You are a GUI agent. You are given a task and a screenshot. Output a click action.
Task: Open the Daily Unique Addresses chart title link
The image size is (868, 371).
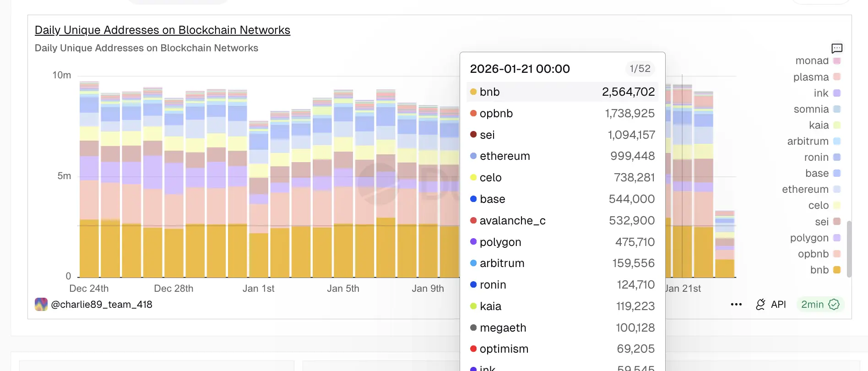click(163, 30)
